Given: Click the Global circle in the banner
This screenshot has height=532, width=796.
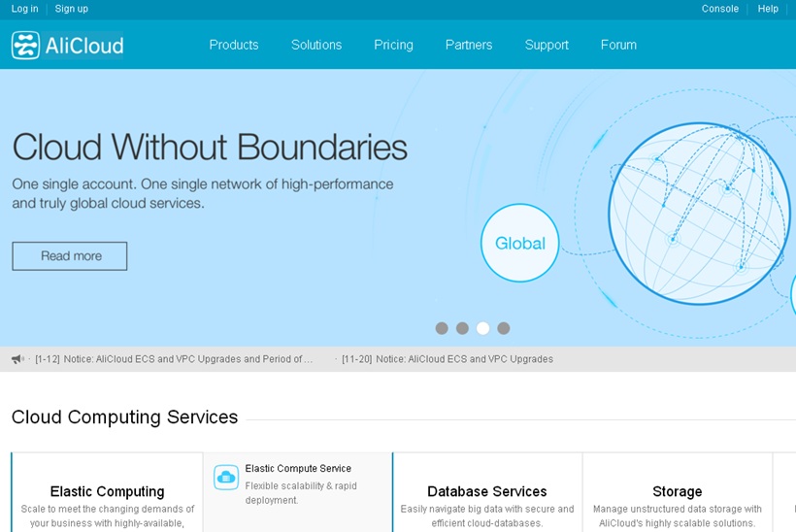Looking at the screenshot, I should coord(520,243).
